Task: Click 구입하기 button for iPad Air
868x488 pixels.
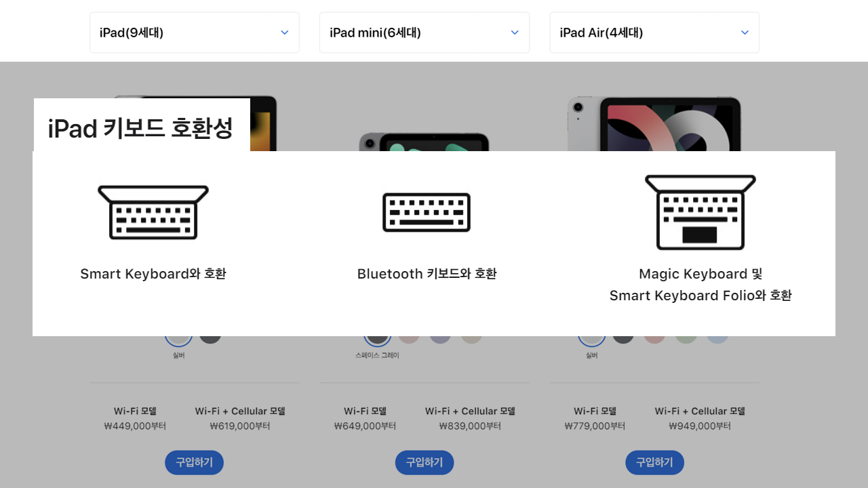Action: [654, 462]
